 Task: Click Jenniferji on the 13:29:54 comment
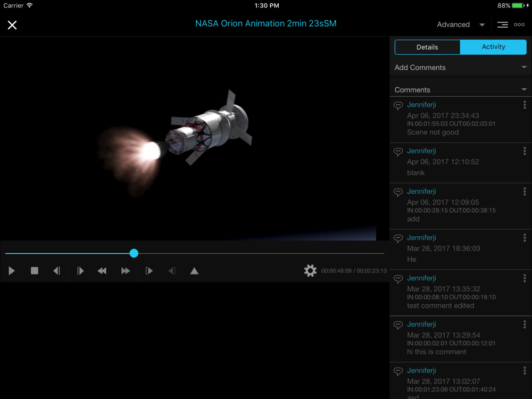[421, 325]
